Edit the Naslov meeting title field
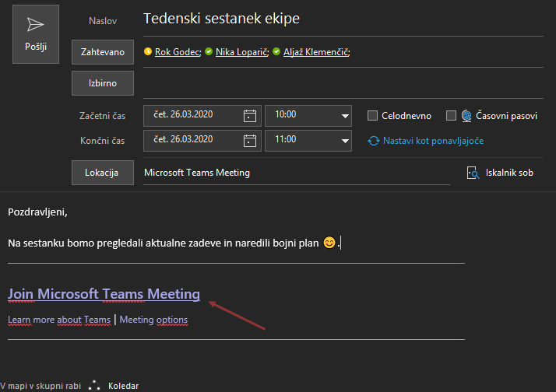 [343, 19]
